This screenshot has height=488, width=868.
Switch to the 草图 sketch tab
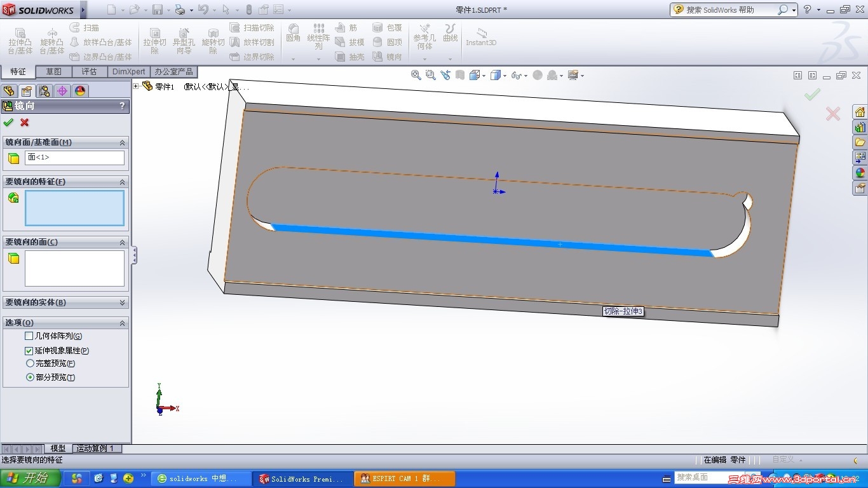point(54,72)
